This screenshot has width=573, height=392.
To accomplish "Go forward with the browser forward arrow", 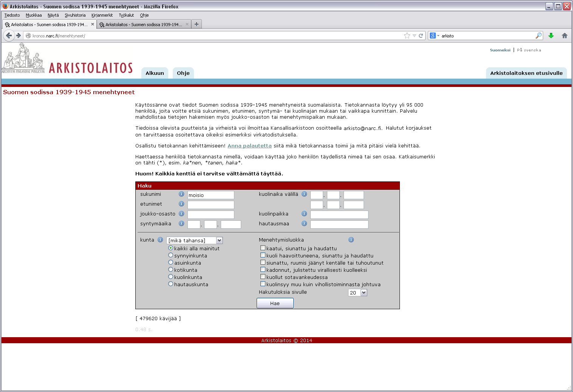I will click(x=18, y=36).
